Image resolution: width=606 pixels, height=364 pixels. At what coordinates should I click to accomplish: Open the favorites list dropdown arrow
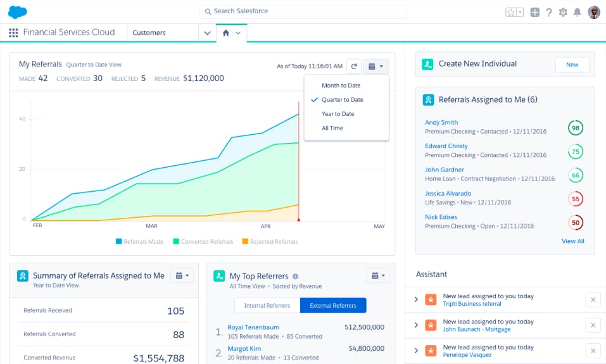521,13
